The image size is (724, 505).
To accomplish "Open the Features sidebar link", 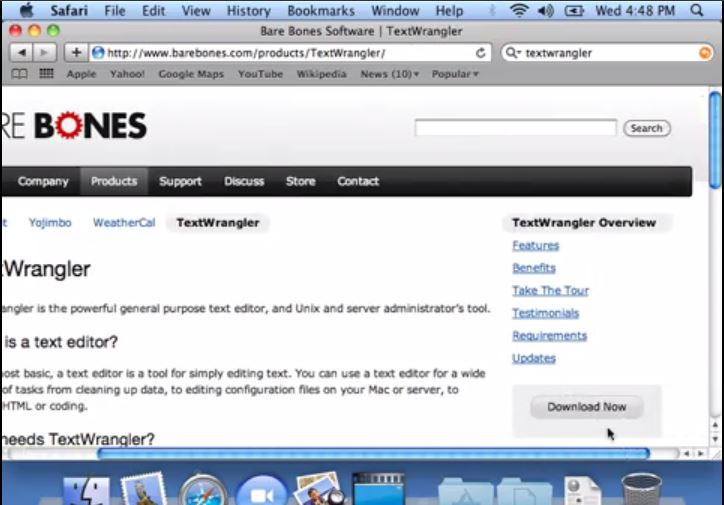I will click(536, 246).
